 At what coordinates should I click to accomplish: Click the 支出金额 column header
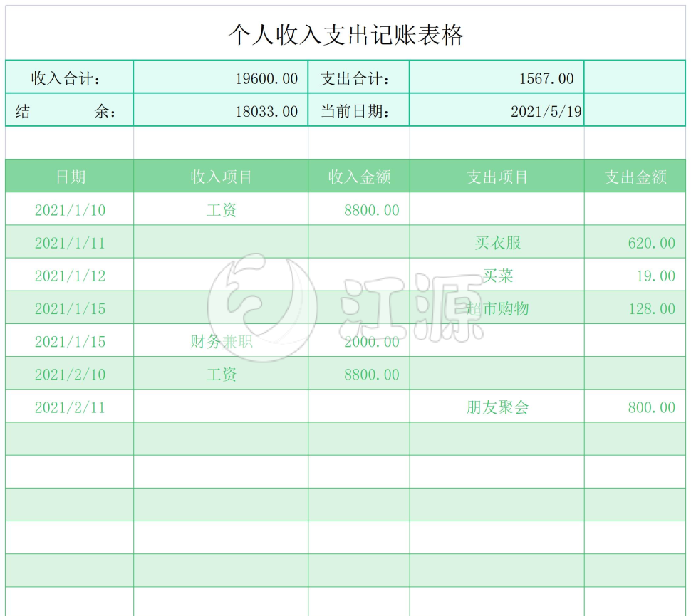click(x=635, y=176)
